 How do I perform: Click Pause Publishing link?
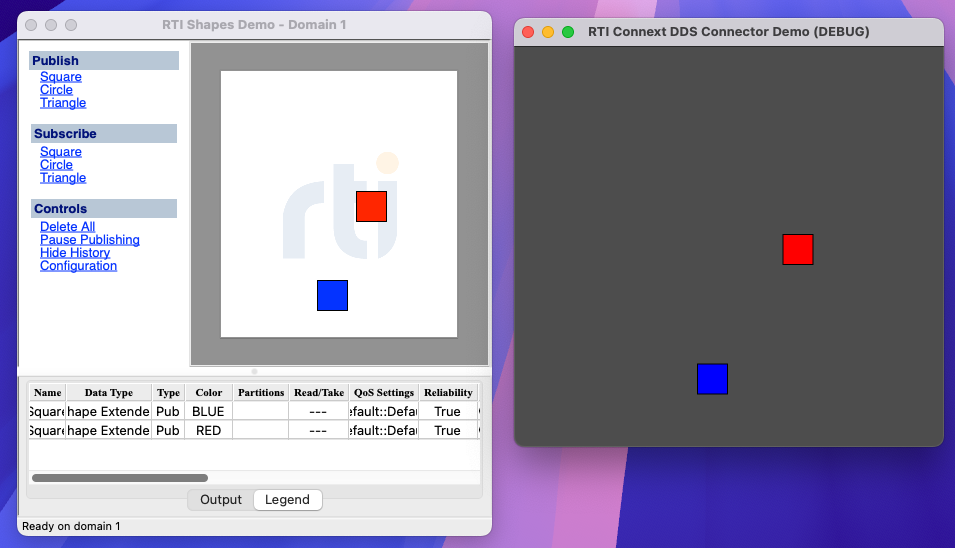tap(90, 239)
